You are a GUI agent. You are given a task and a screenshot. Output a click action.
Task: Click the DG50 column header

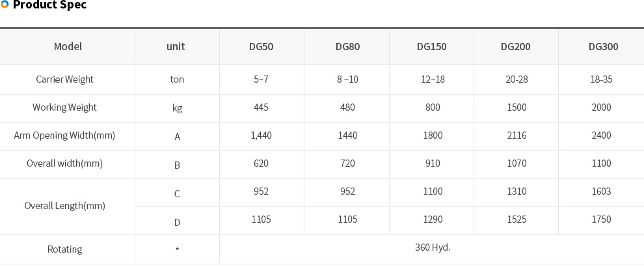[x=262, y=46]
